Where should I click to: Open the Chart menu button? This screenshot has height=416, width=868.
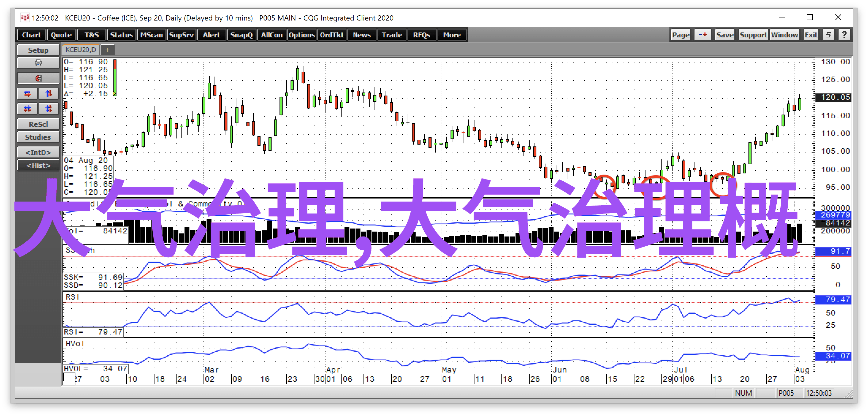(31, 35)
